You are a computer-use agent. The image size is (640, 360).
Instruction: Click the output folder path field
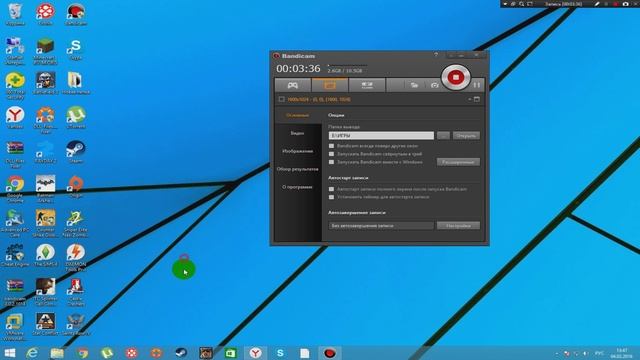tap(381, 136)
